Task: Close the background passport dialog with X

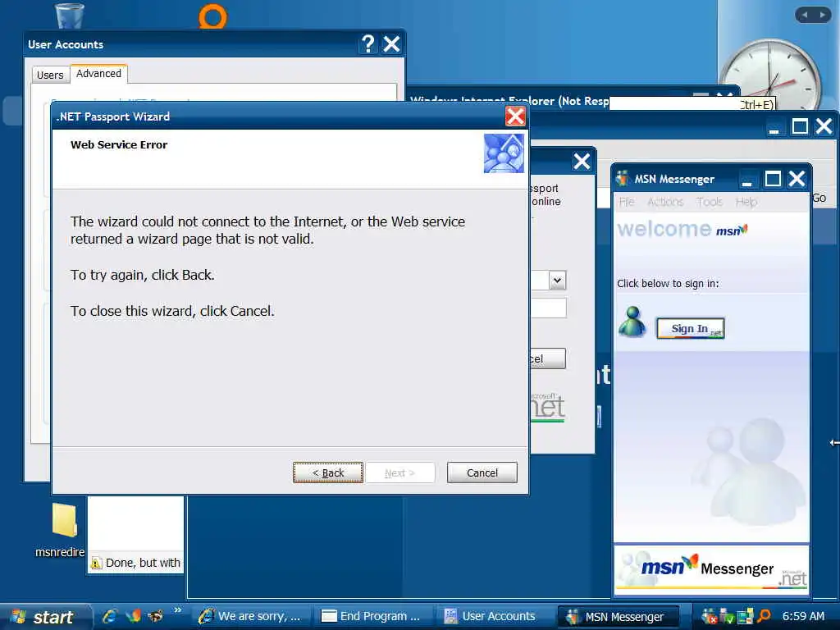Action: point(582,162)
